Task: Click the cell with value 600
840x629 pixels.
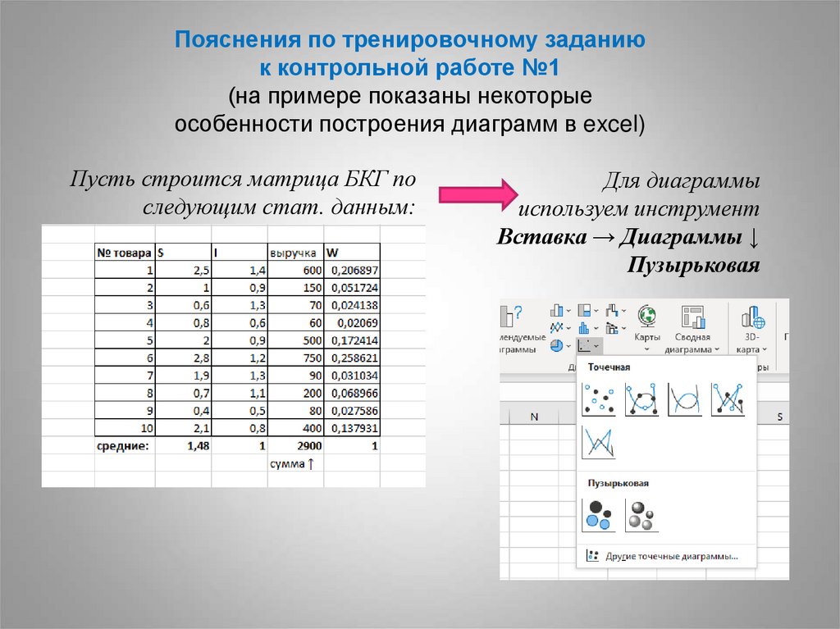Action: coord(295,270)
